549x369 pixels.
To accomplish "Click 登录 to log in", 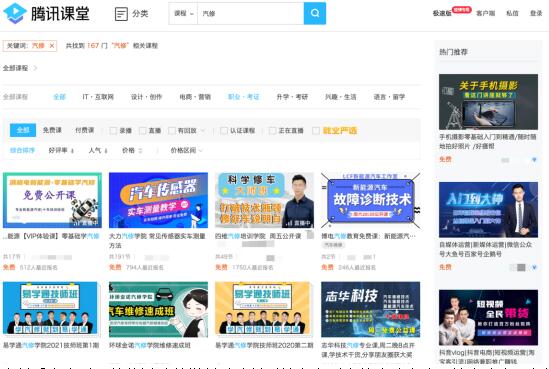I will 536,13.
